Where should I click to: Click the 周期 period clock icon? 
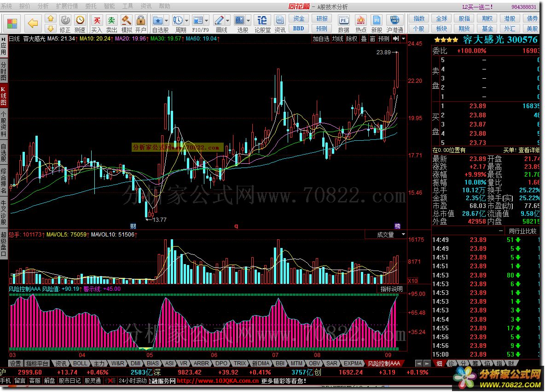point(178,20)
